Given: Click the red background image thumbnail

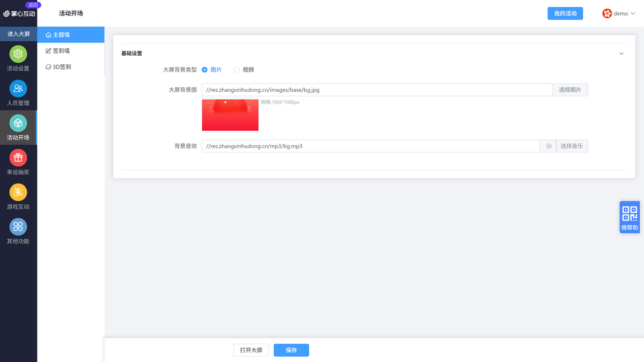Looking at the screenshot, I should coord(230,115).
